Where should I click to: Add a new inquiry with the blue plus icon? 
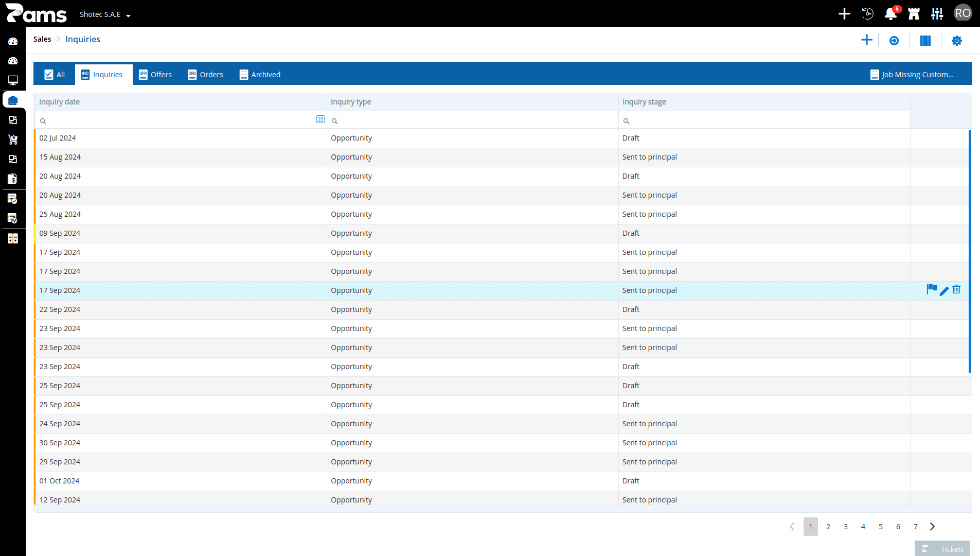tap(867, 40)
